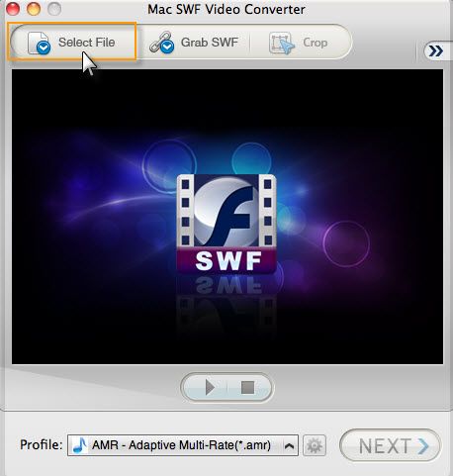Open profile settings via gear icon

tap(315, 445)
